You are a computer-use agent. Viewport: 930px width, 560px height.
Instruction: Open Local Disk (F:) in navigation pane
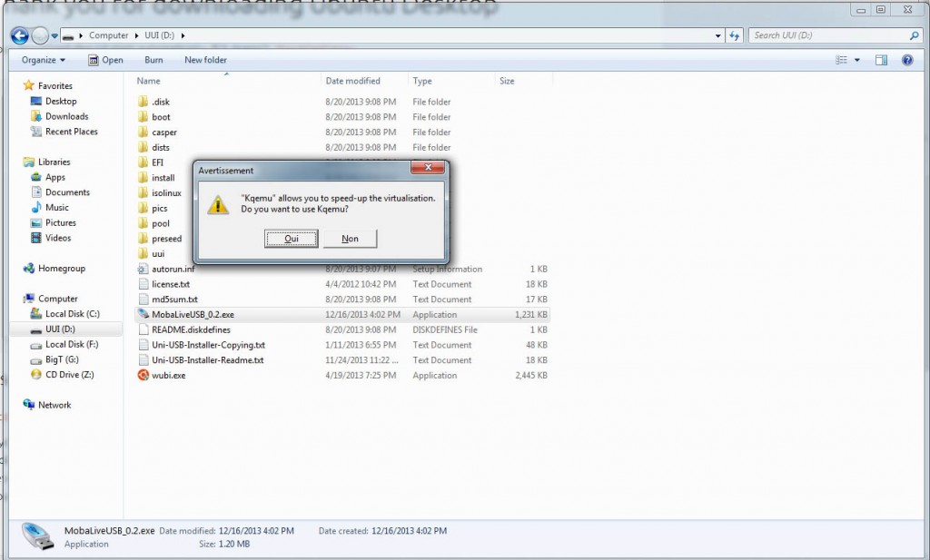(x=71, y=344)
